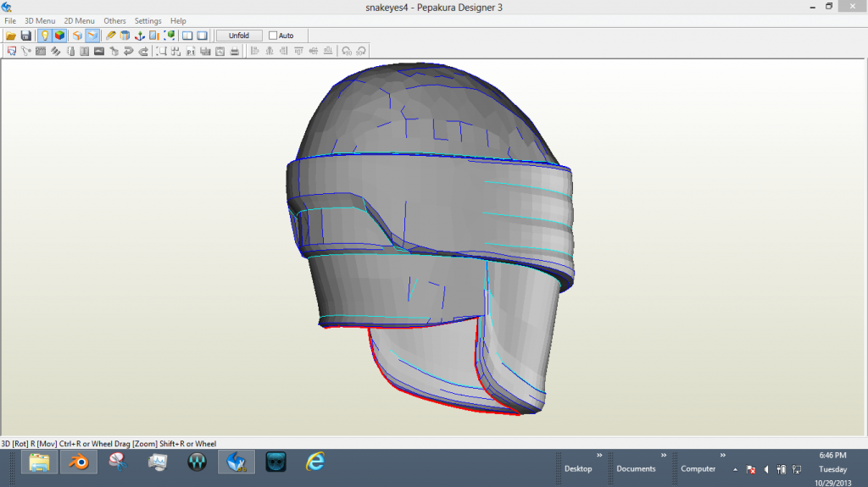Image resolution: width=868 pixels, height=487 pixels.
Task: Open the Settings menu
Action: pyautogui.click(x=148, y=20)
